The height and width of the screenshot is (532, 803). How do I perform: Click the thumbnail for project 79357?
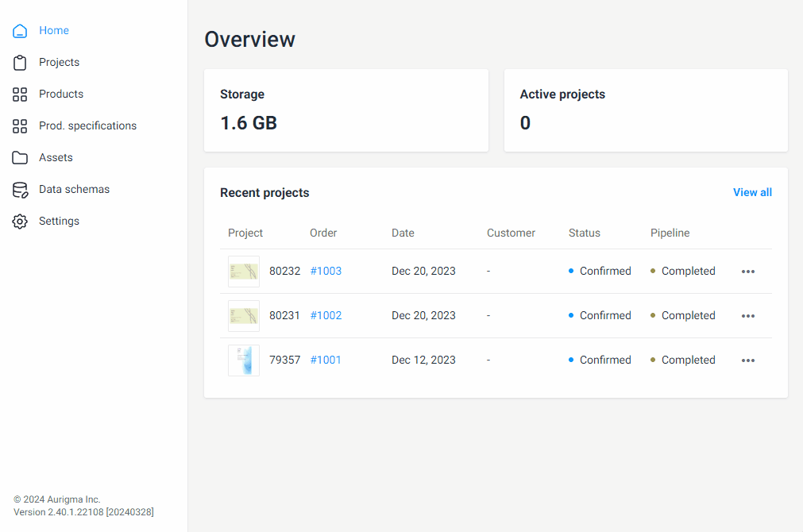coord(243,360)
